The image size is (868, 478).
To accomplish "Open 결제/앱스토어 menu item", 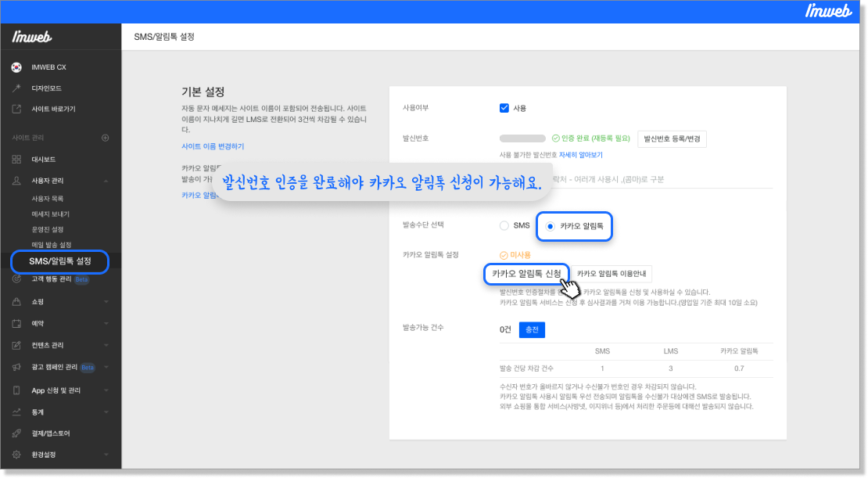I will 51,433.
